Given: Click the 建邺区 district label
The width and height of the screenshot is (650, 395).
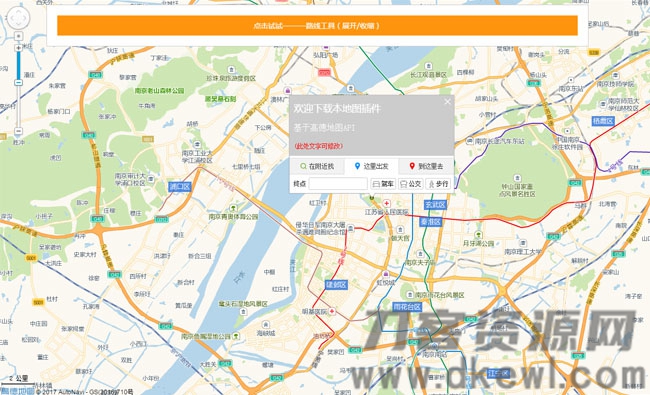Looking at the screenshot, I should [x=336, y=285].
